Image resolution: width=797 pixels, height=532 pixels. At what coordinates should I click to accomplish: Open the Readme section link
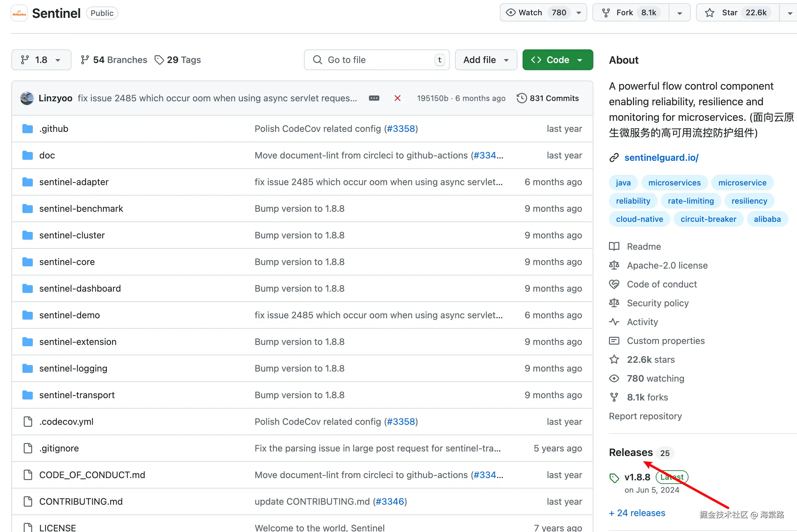[643, 247]
